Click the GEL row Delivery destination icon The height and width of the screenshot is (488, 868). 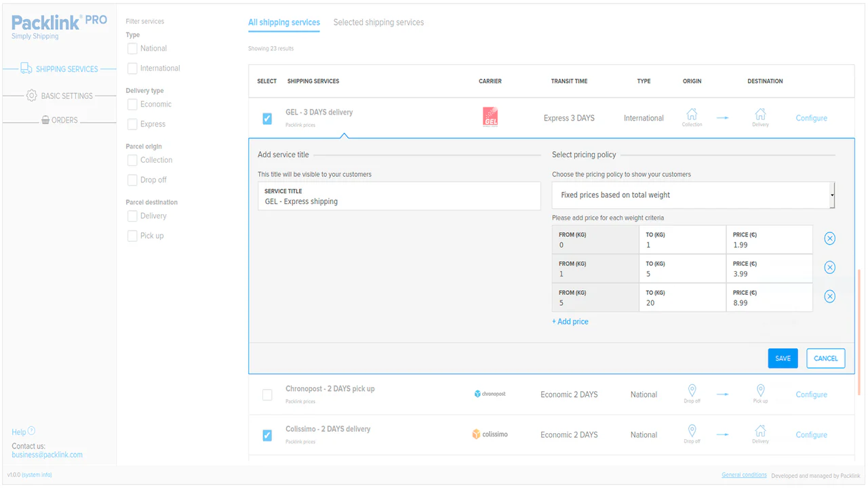click(x=760, y=115)
